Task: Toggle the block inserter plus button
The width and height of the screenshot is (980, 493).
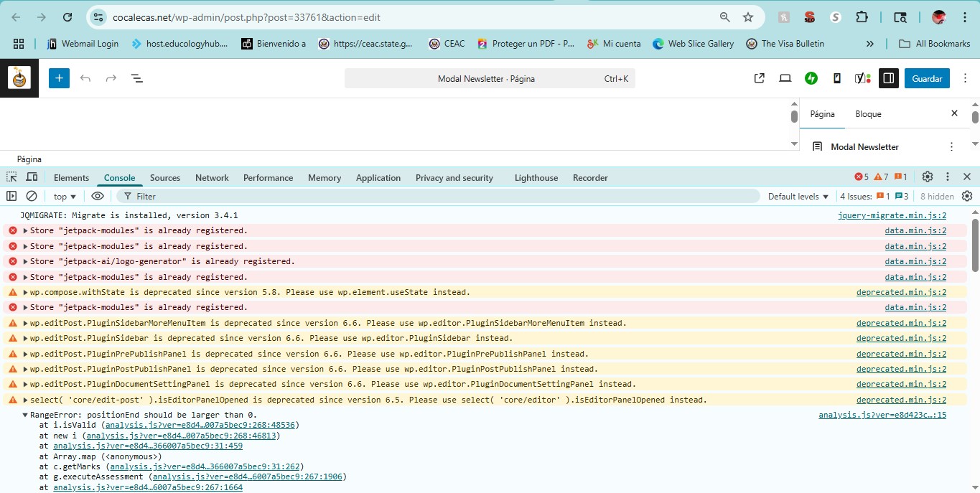Action: point(59,78)
